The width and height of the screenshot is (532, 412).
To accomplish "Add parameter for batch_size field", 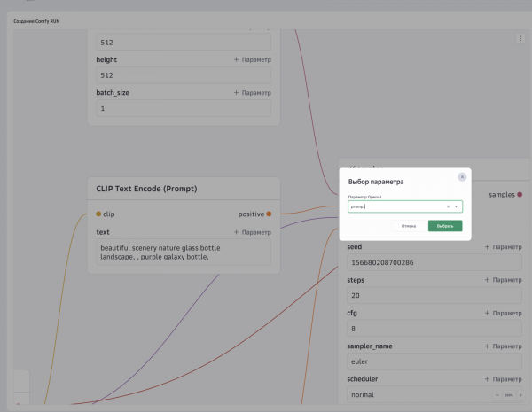I will (253, 92).
